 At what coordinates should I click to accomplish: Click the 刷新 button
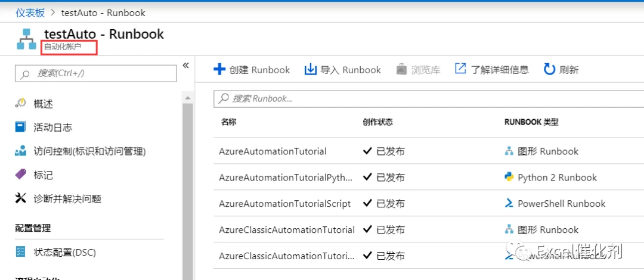[x=561, y=69]
